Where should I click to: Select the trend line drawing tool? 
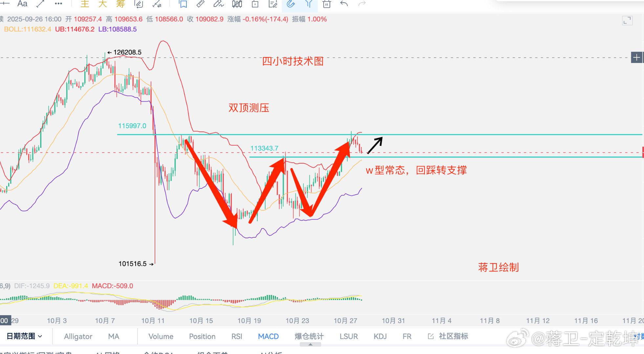[40, 4]
